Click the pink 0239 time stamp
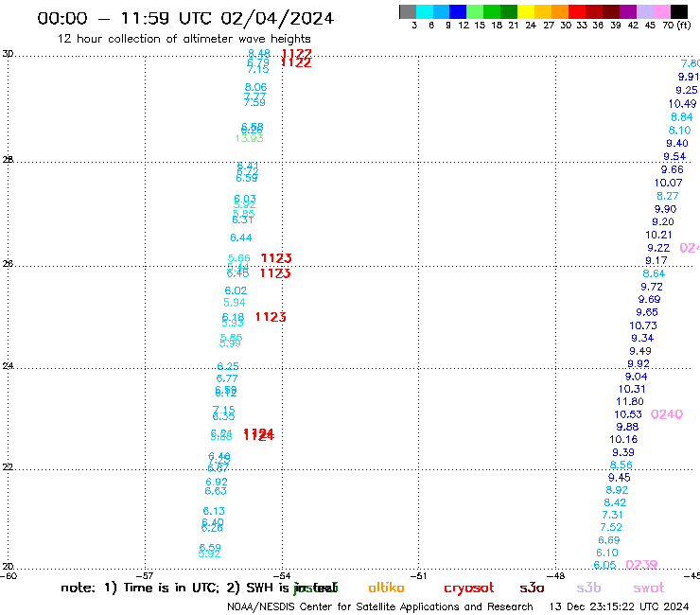Image resolution: width=700 pixels, height=615 pixels. click(x=641, y=565)
